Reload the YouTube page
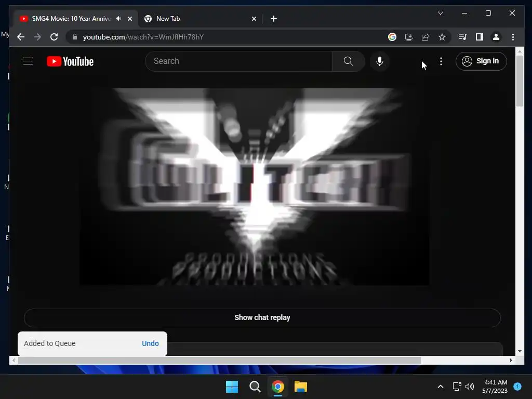 point(54,37)
